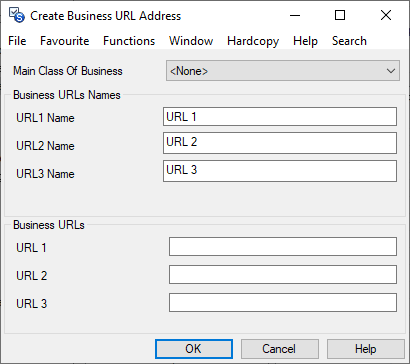
Task: Focus the URL 3 address input
Action: 283,303
